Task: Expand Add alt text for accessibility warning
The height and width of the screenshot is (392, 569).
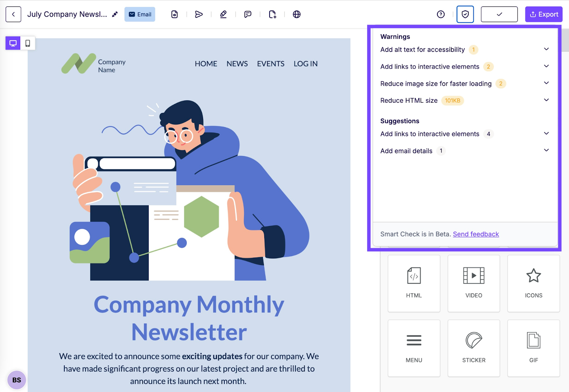Action: [x=546, y=49]
